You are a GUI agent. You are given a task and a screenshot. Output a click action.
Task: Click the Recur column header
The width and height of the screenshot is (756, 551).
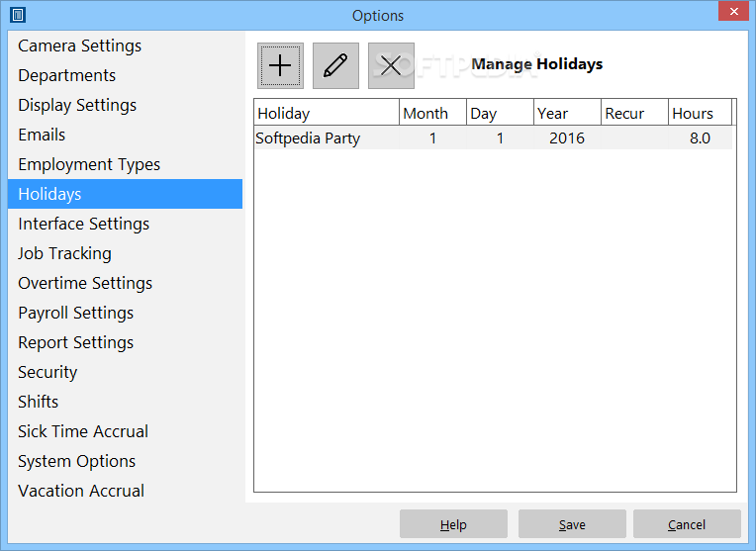634,114
